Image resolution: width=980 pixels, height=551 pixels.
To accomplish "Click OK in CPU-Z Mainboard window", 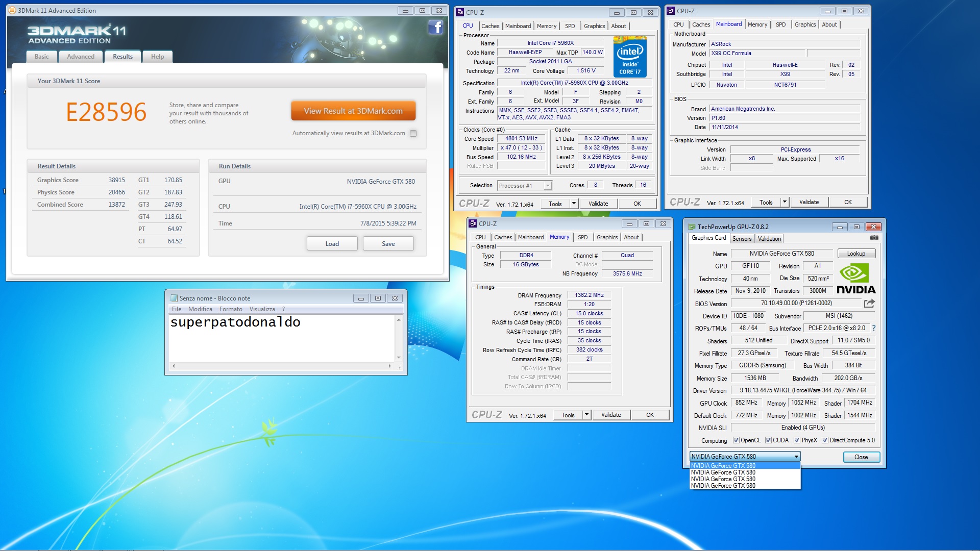I will pos(848,202).
